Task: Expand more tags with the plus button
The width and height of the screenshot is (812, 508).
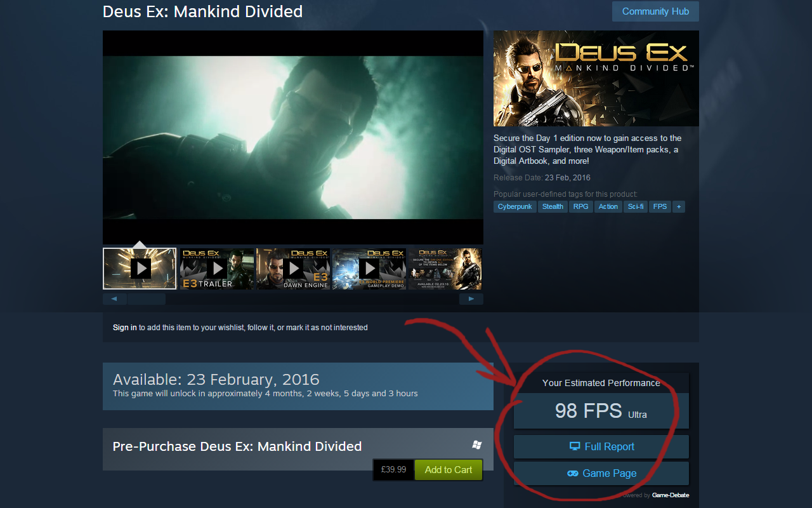Action: (678, 206)
